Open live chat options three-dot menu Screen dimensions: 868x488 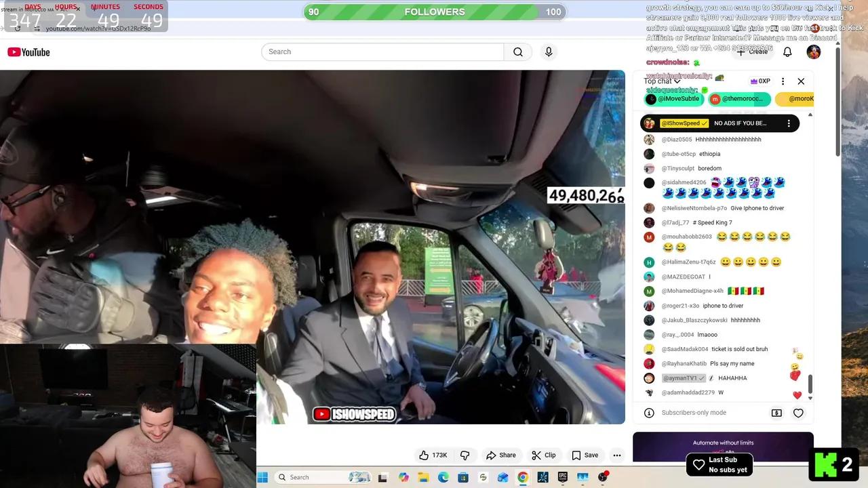(x=783, y=81)
